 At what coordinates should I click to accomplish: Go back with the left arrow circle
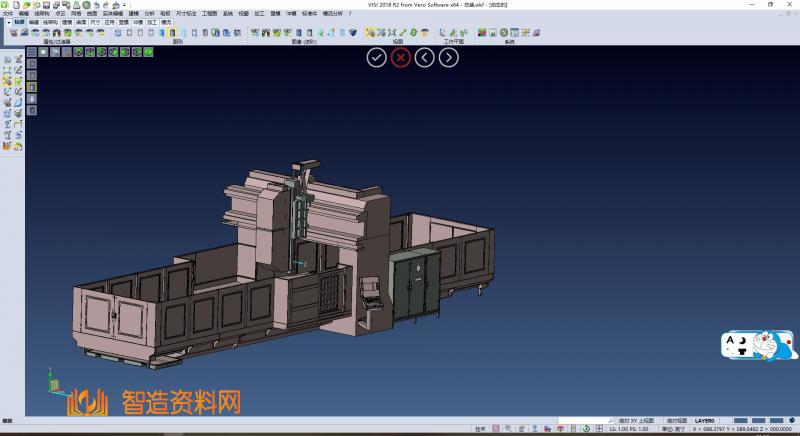(425, 57)
